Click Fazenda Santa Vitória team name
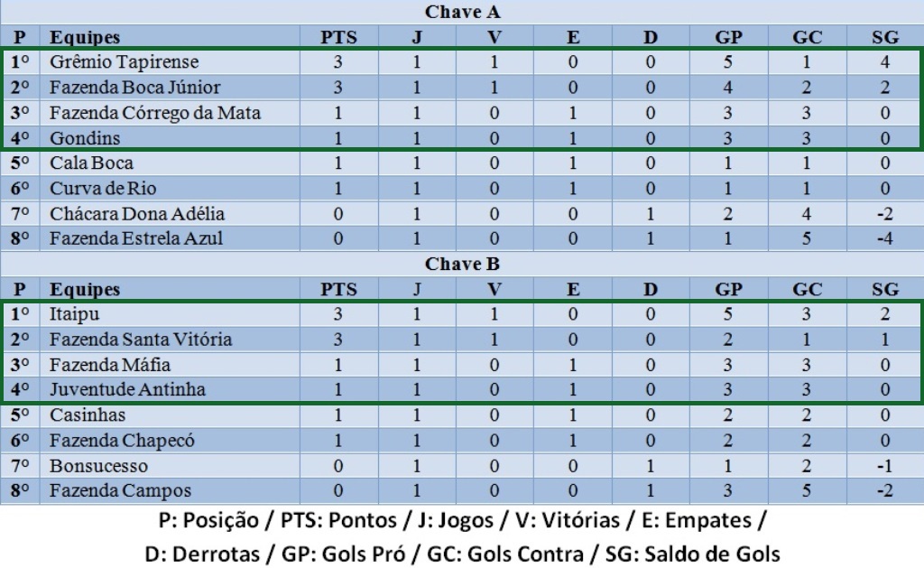Screen dimensions: 924x568 (x=141, y=340)
